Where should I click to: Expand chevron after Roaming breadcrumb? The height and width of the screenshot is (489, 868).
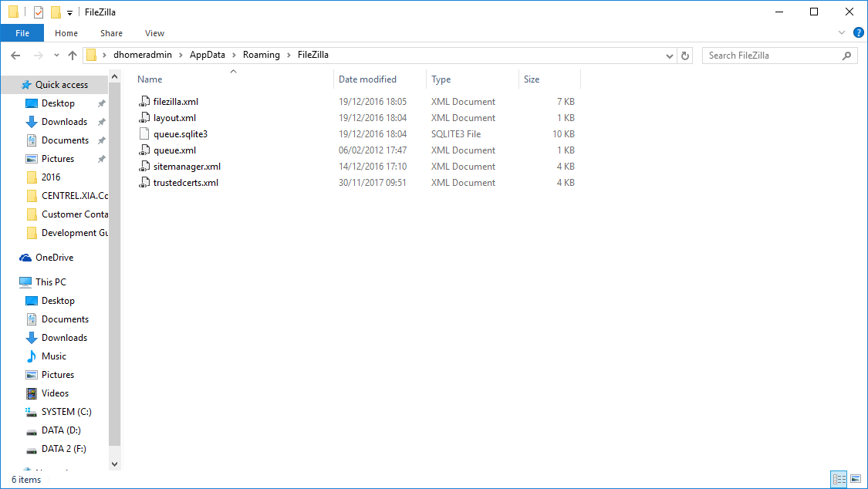tap(289, 56)
